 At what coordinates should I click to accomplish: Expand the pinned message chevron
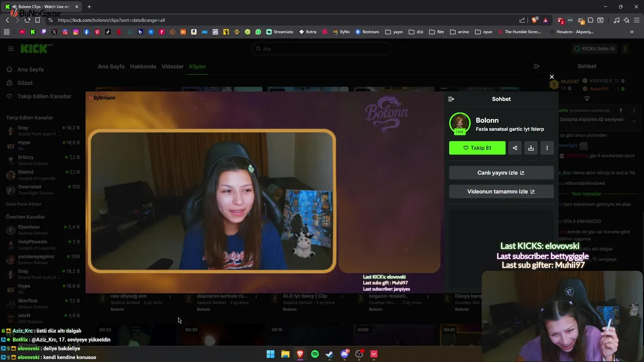coord(634,121)
